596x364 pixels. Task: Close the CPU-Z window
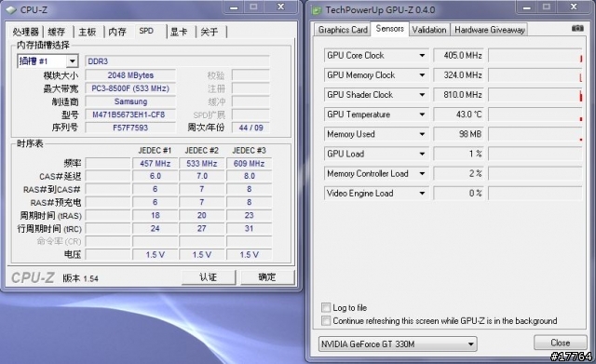click(281, 7)
